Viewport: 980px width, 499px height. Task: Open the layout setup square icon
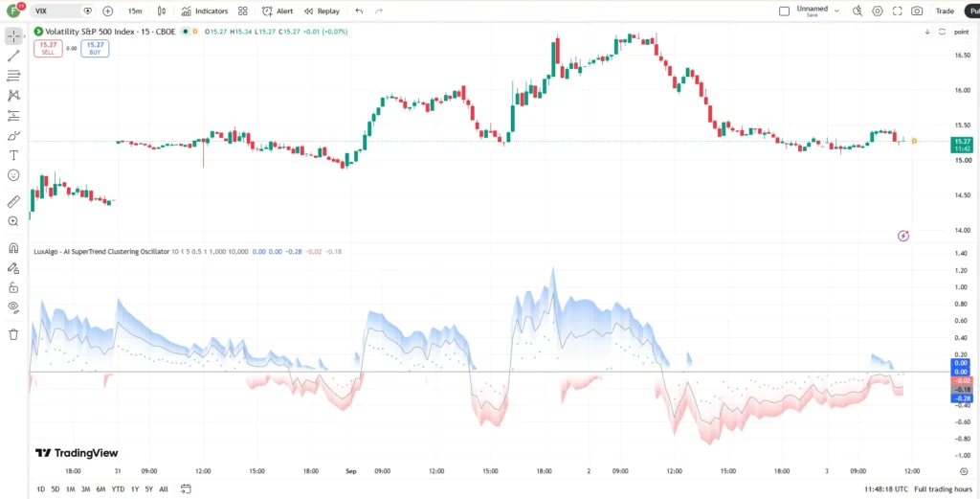pos(785,11)
